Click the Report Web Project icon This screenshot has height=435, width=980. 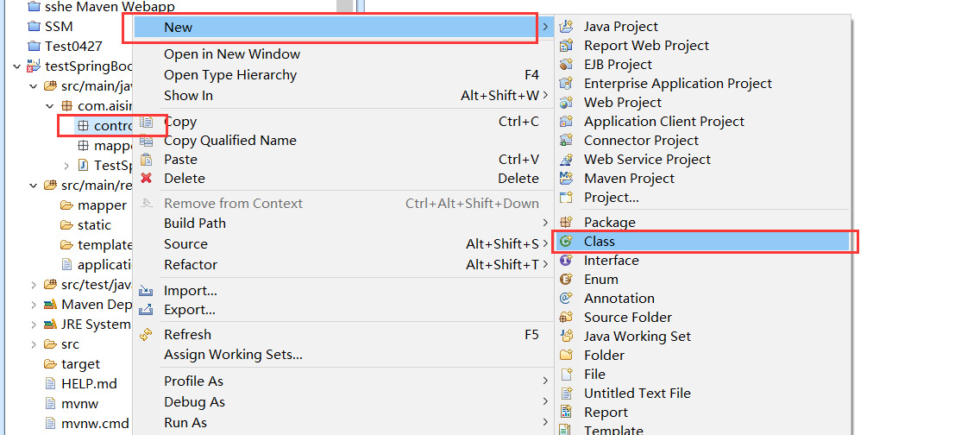566,46
